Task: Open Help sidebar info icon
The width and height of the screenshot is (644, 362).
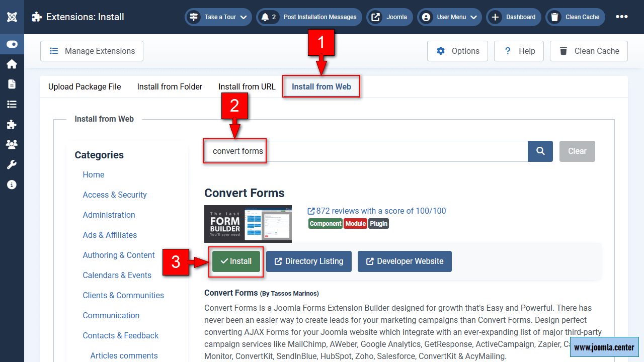Action: 12,185
